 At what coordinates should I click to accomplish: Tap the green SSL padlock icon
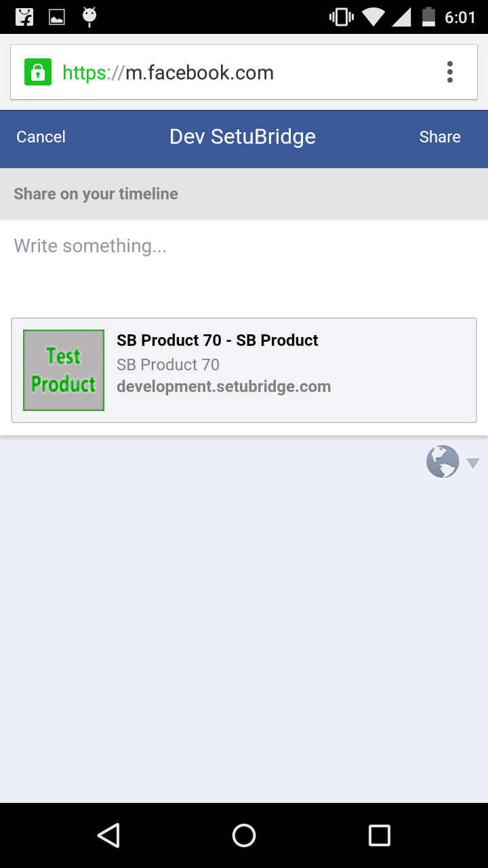tap(38, 72)
